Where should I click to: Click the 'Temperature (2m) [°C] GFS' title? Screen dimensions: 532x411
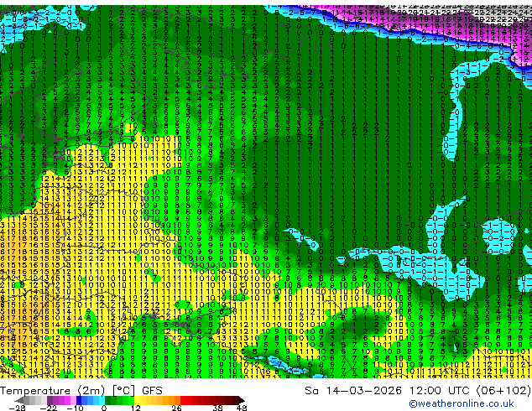tap(81, 391)
